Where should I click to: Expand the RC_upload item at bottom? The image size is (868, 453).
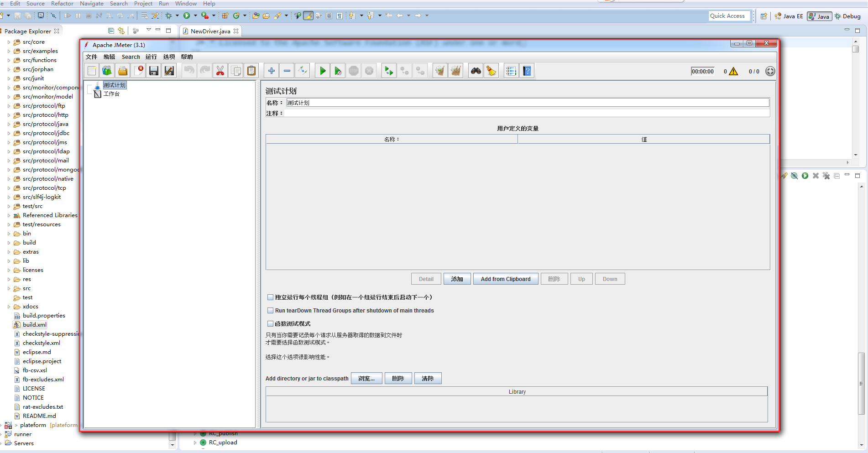coord(195,443)
